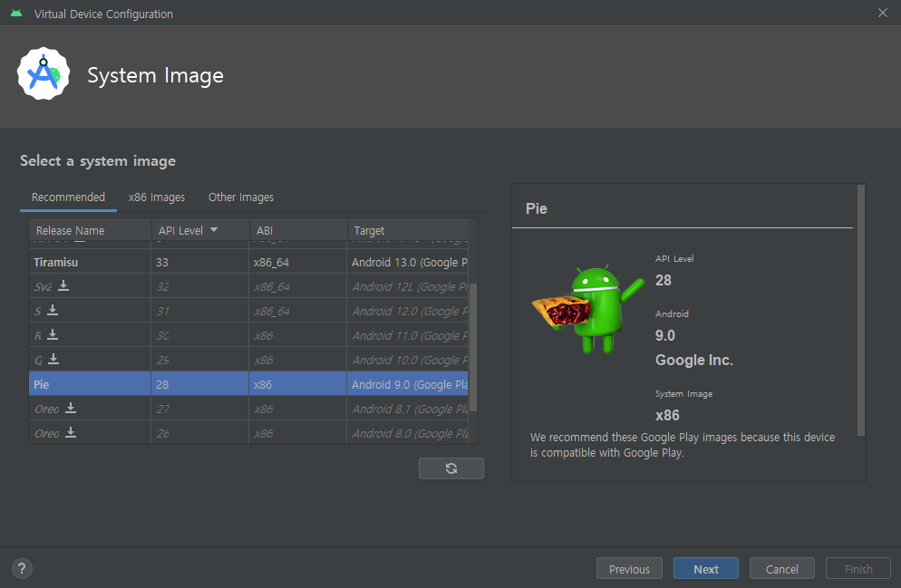The height and width of the screenshot is (588, 901).
Task: Click the Android 12L target cell
Action: pyautogui.click(x=407, y=286)
